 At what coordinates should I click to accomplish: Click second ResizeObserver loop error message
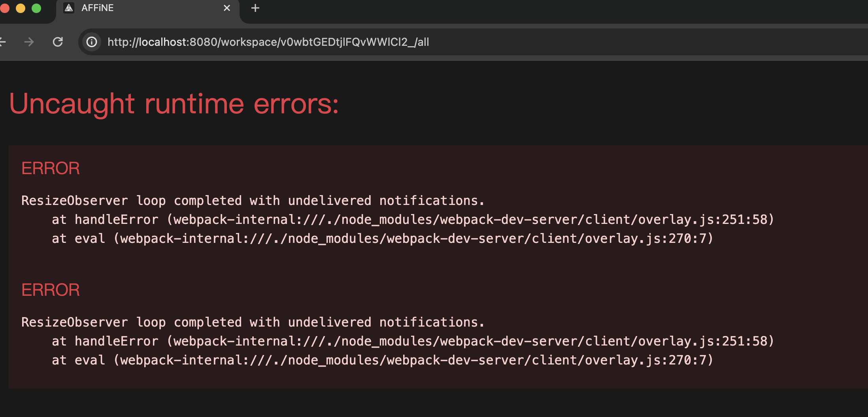(x=253, y=322)
